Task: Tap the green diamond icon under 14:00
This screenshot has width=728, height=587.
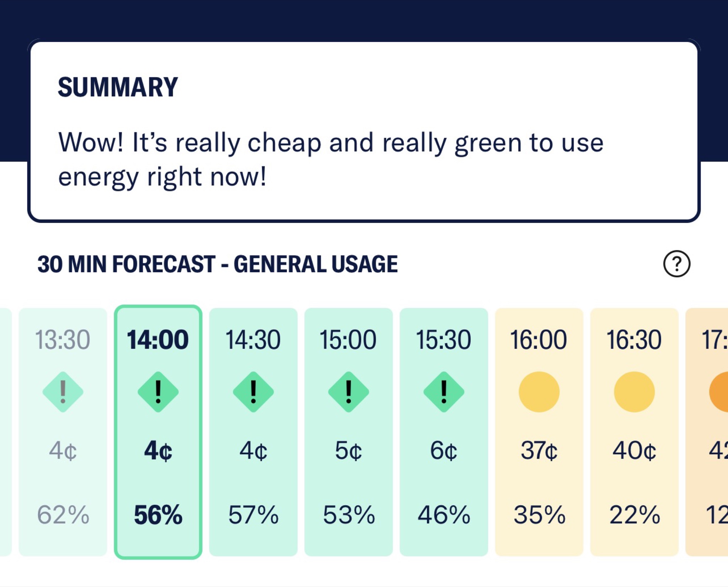Action: [158, 392]
